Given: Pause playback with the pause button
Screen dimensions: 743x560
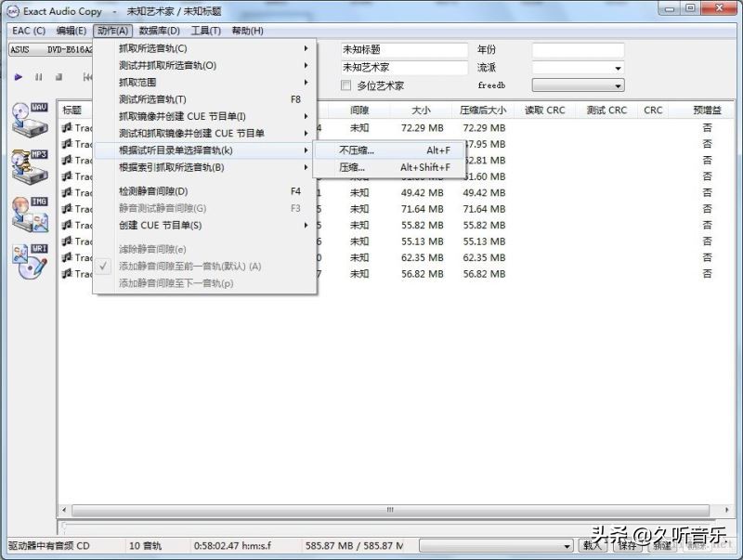Looking at the screenshot, I should point(39,77).
